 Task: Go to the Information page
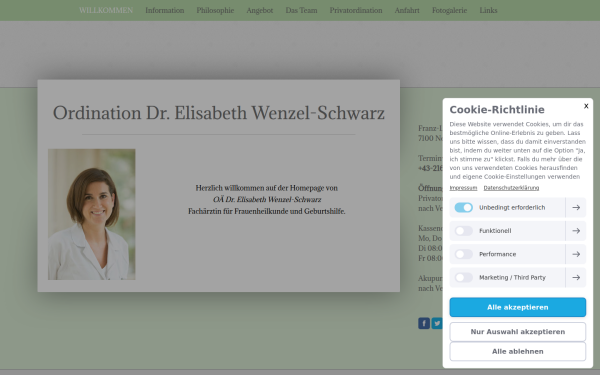165,10
